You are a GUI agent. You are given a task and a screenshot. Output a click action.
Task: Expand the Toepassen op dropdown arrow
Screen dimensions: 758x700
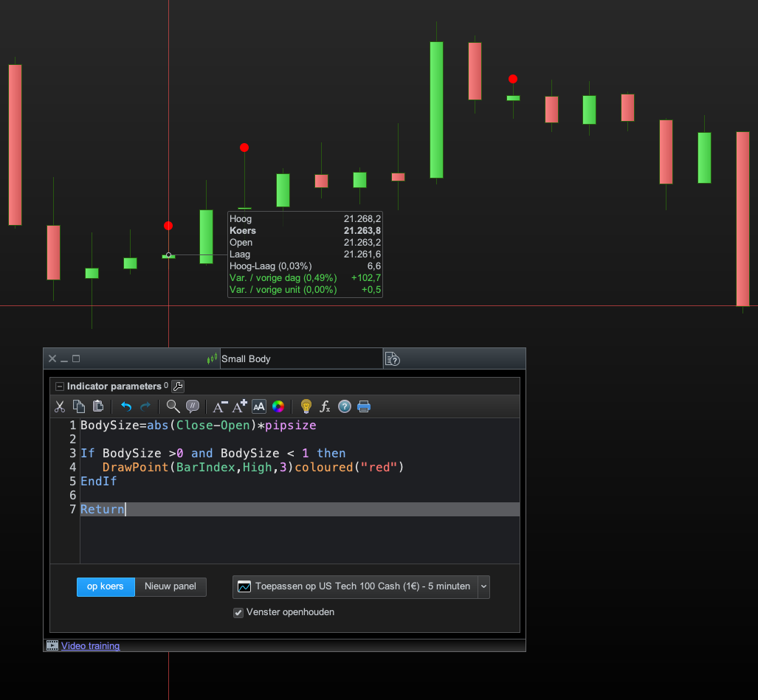tap(483, 587)
